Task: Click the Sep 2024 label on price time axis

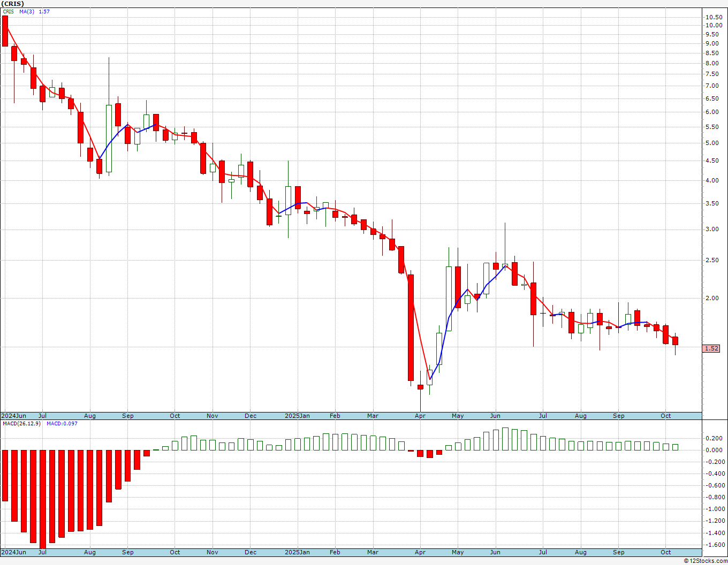Action: pos(128,416)
